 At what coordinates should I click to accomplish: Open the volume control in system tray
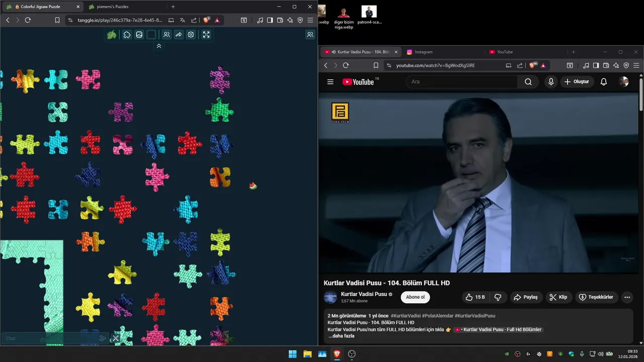tap(600, 354)
